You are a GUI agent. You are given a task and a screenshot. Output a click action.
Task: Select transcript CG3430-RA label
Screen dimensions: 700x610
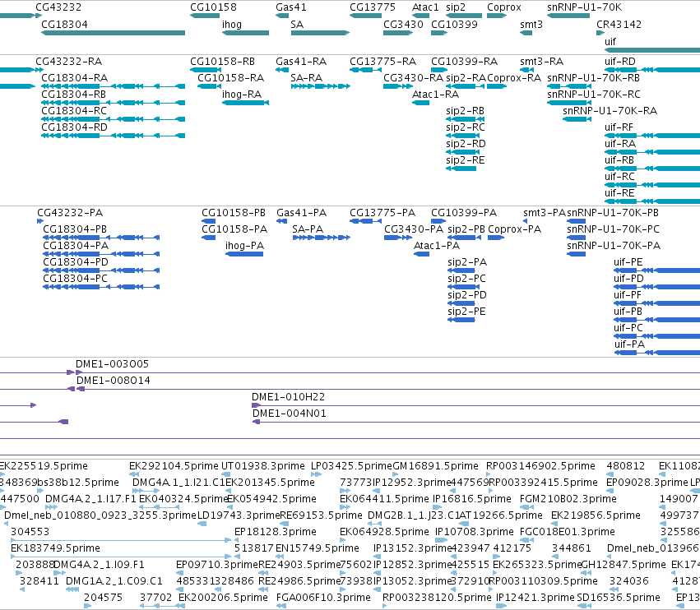413,77
